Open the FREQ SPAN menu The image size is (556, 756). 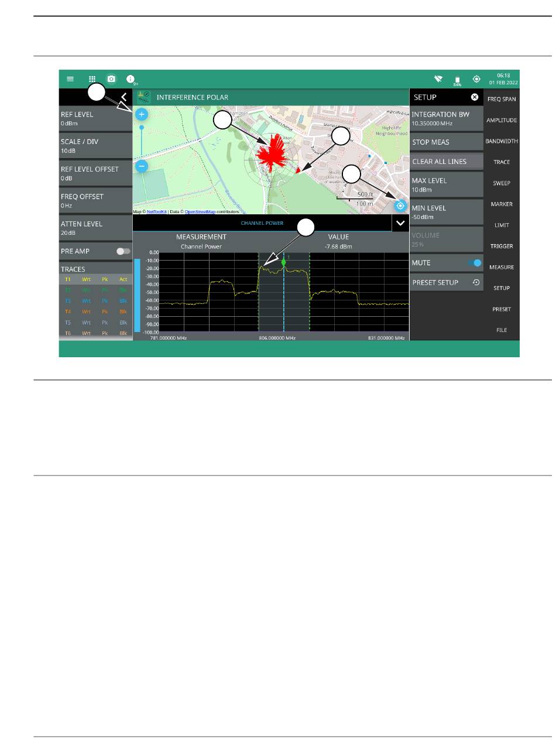(502, 99)
